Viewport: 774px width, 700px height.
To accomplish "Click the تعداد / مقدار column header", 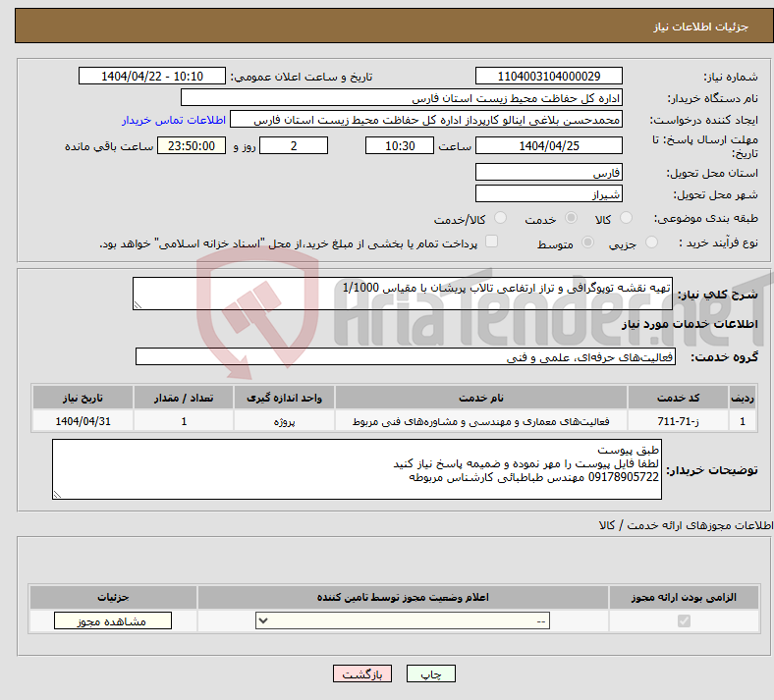I will (184, 398).
